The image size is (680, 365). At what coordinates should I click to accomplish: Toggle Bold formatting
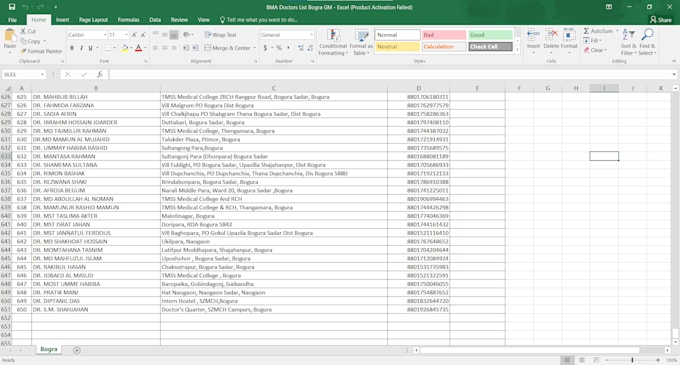tap(72, 48)
